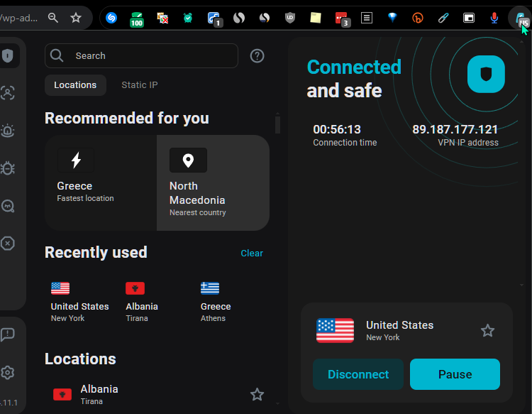Screen dimensions: 532x414
Task: Bookmark this page with the star icon
Action: (x=76, y=18)
